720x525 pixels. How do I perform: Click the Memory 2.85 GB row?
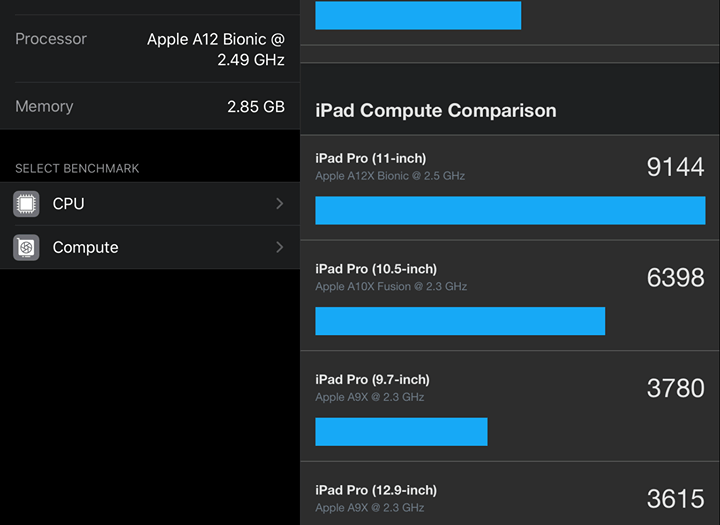point(150,106)
